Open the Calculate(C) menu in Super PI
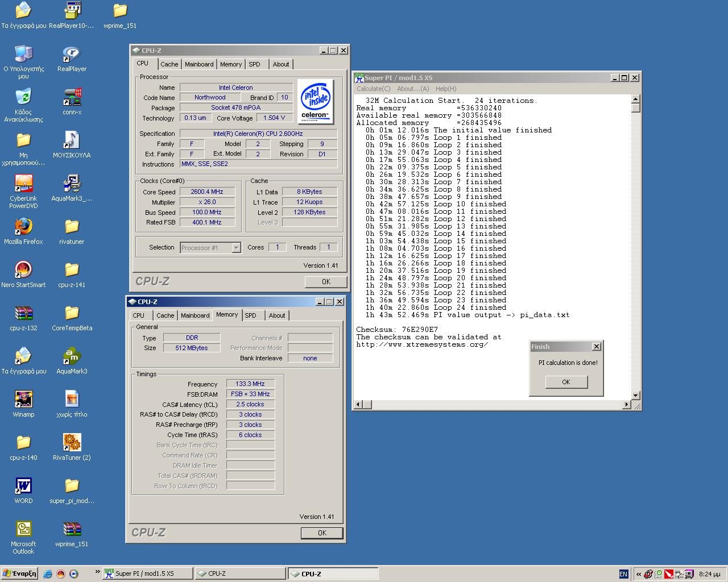The height and width of the screenshot is (582, 728). pos(373,89)
